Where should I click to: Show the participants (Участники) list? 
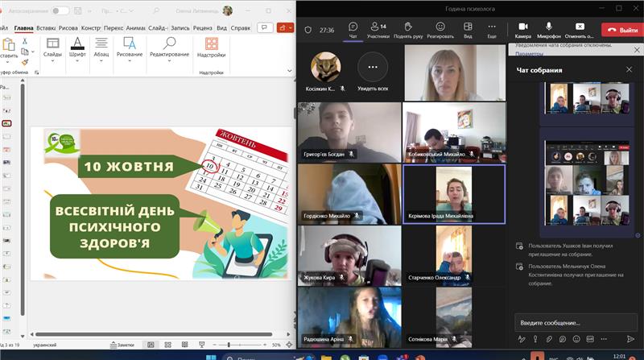[378, 29]
